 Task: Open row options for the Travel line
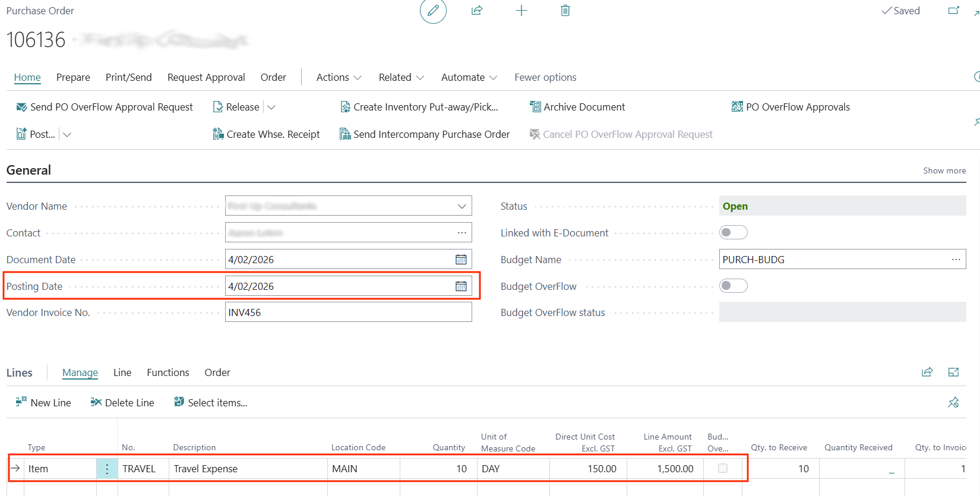point(107,469)
